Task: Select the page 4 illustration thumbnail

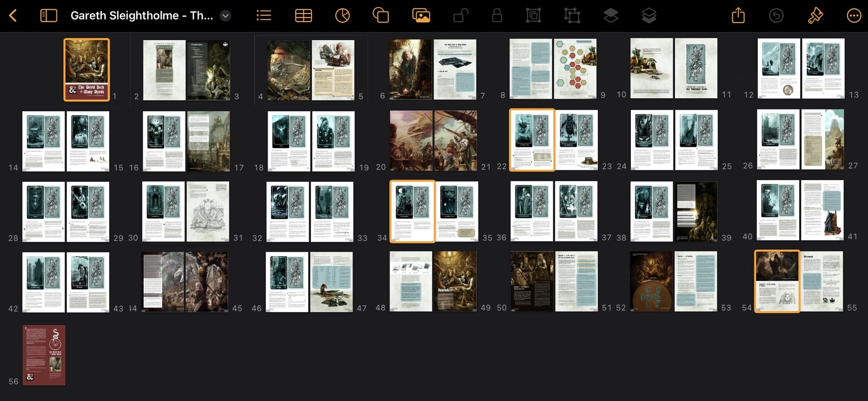Action: (289, 70)
